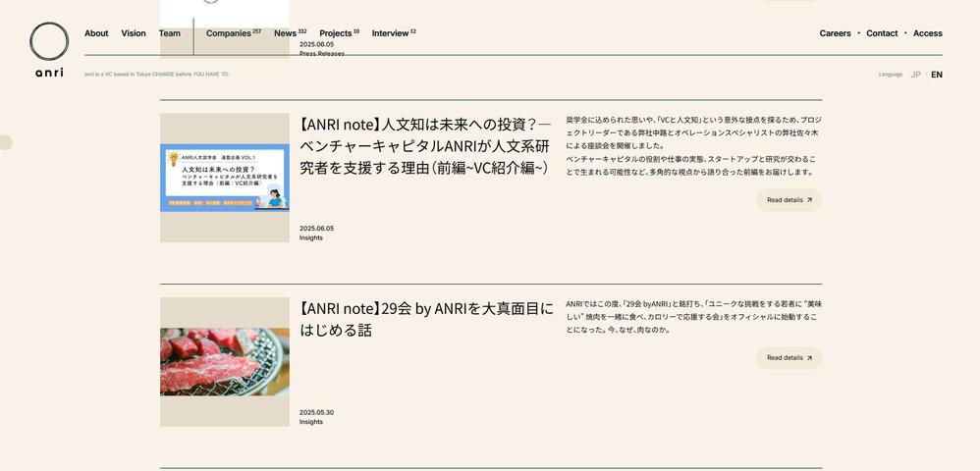Screen dimensions: 980x471
Task: Click the 2025.06.05 date of 人文知 article
Action: tap(316, 228)
